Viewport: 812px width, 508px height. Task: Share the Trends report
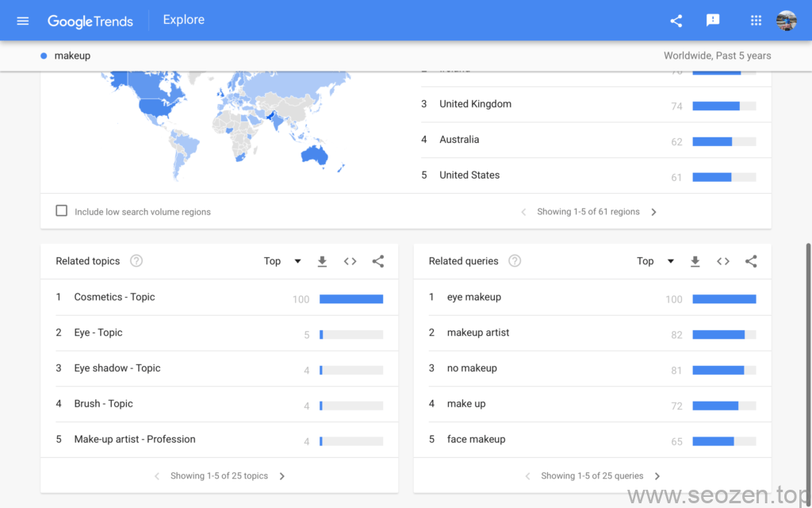676,20
